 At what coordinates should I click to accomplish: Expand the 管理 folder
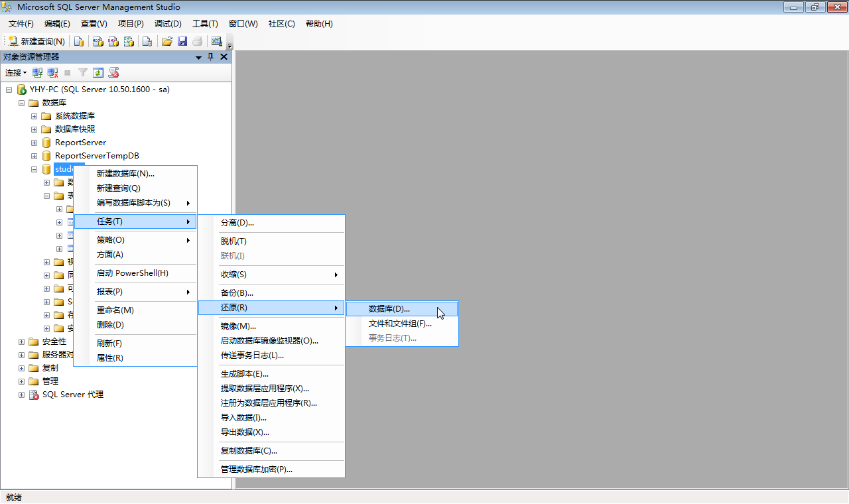[21, 381]
